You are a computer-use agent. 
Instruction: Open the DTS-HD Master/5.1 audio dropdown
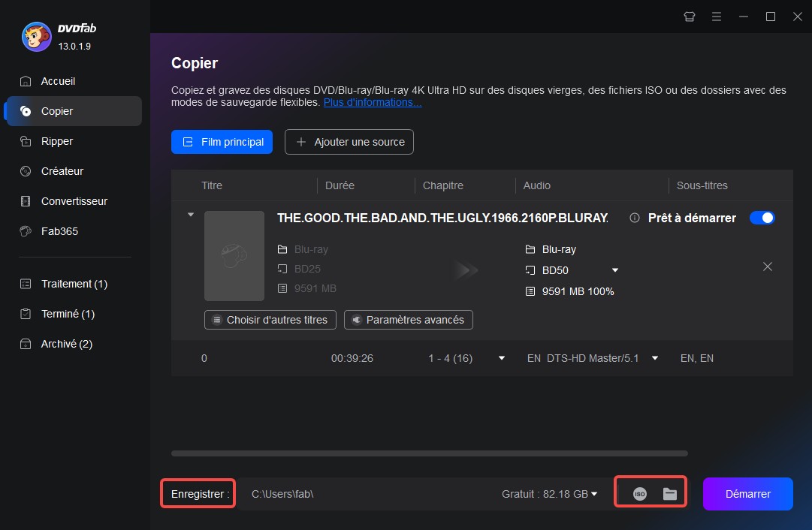pyautogui.click(x=655, y=358)
